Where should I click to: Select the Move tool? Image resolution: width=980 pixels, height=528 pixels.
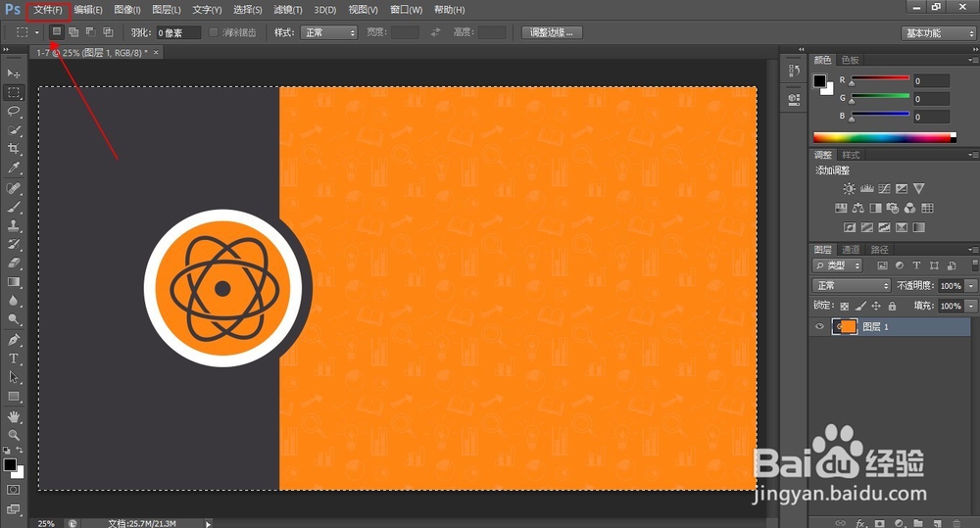tap(13, 73)
